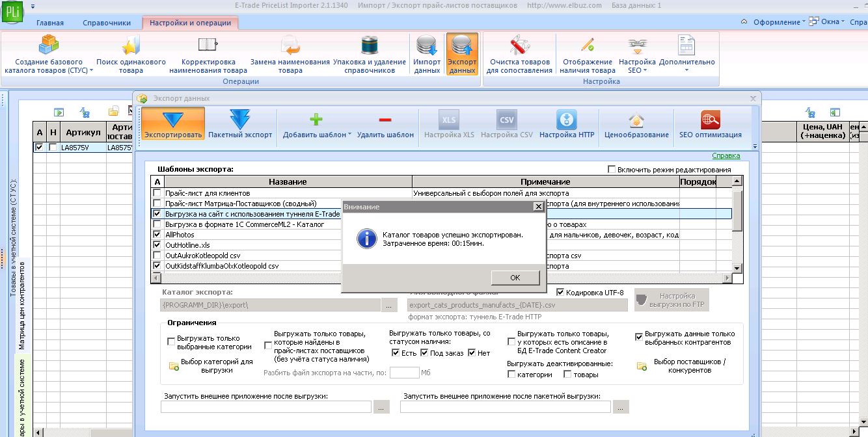Switch to the Справочники tab

point(107,23)
